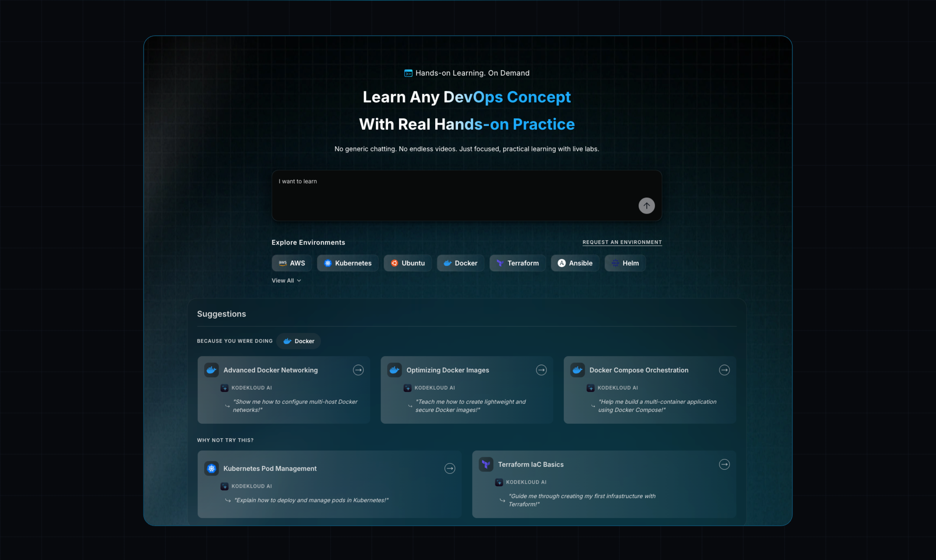936x560 pixels.
Task: Click the Suggestions heading
Action: pos(221,314)
